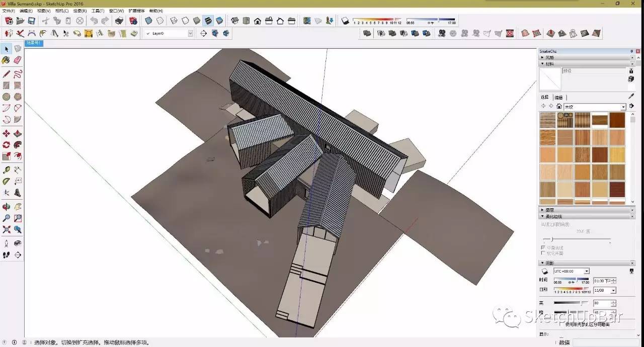Open the Layer0 layer dropdown
The image size is (644, 347).
click(x=190, y=34)
